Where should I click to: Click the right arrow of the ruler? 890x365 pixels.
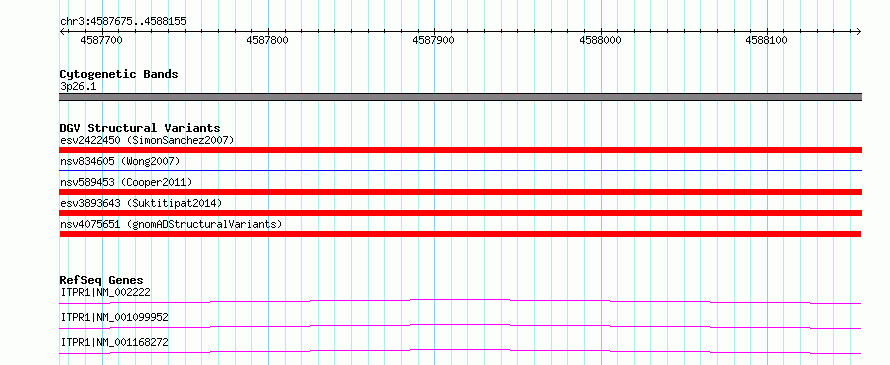point(859,31)
